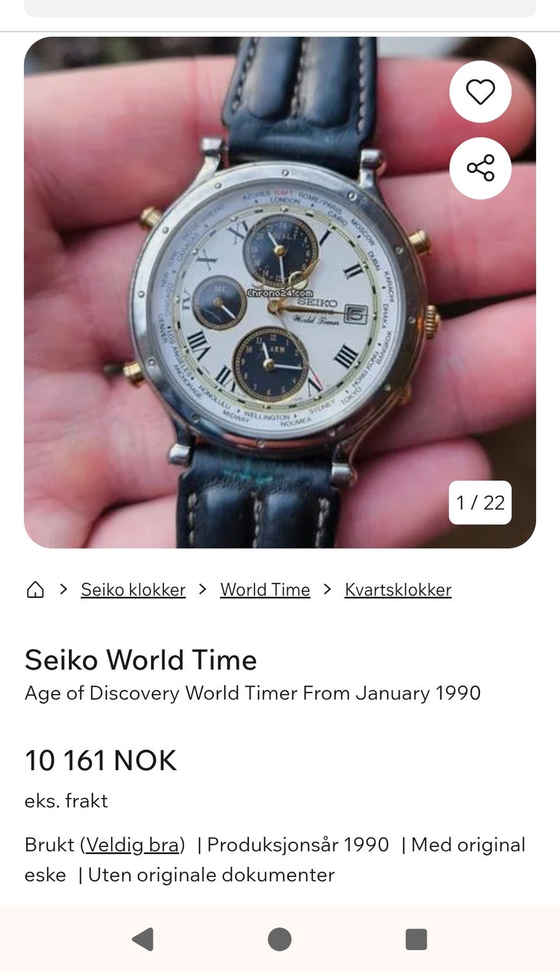Tap the 10 161 NOK price
560x973 pixels.
tap(100, 761)
